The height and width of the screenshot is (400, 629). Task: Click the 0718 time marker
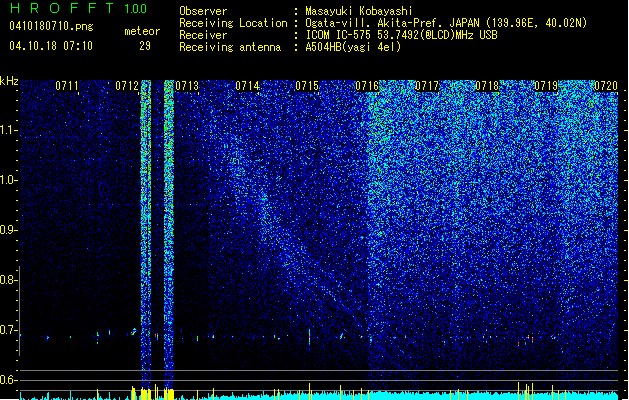(487, 86)
